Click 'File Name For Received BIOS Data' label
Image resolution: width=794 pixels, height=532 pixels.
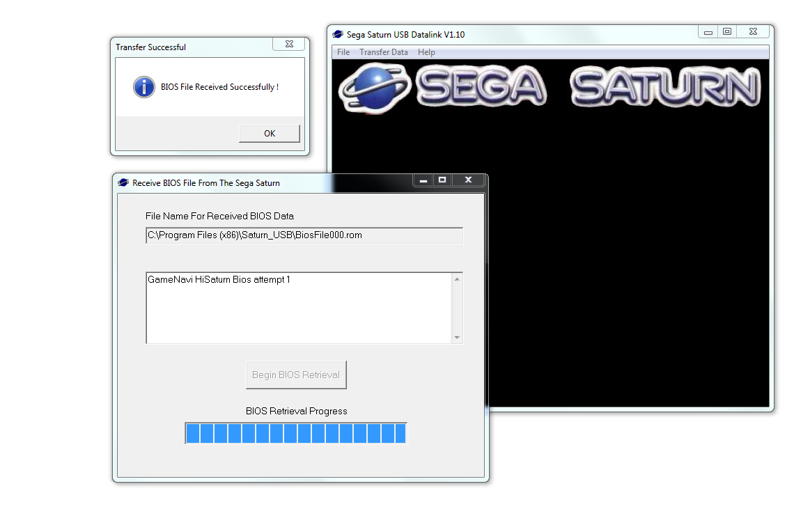pos(220,216)
